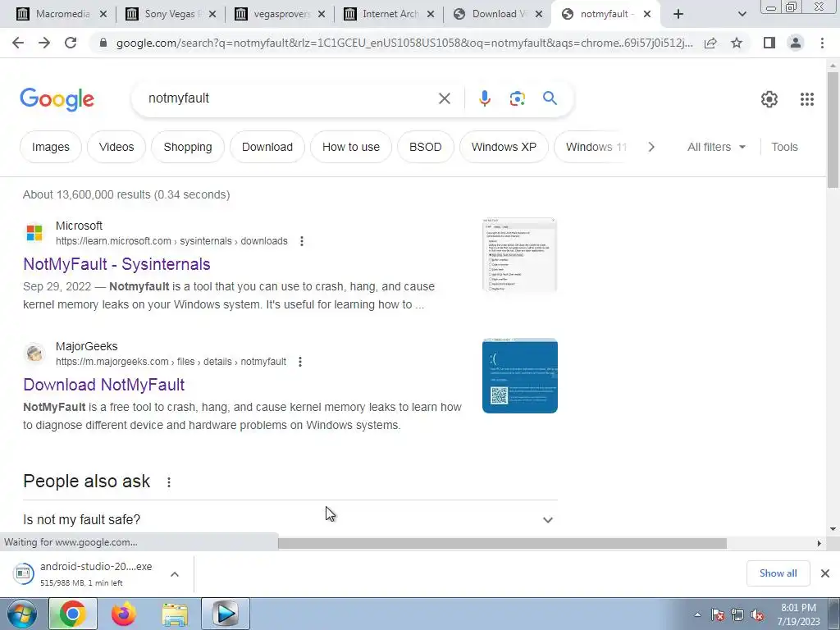Open the search Tools button
Image resolution: width=840 pixels, height=630 pixels.
[x=784, y=147]
